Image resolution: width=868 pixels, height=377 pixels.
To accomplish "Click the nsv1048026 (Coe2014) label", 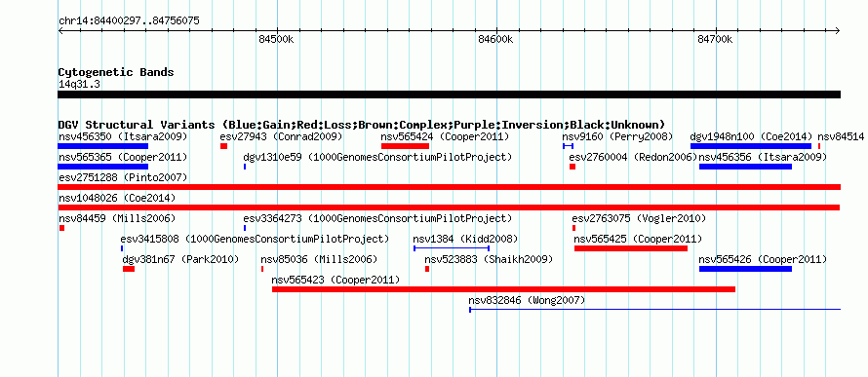I will tap(117, 198).
